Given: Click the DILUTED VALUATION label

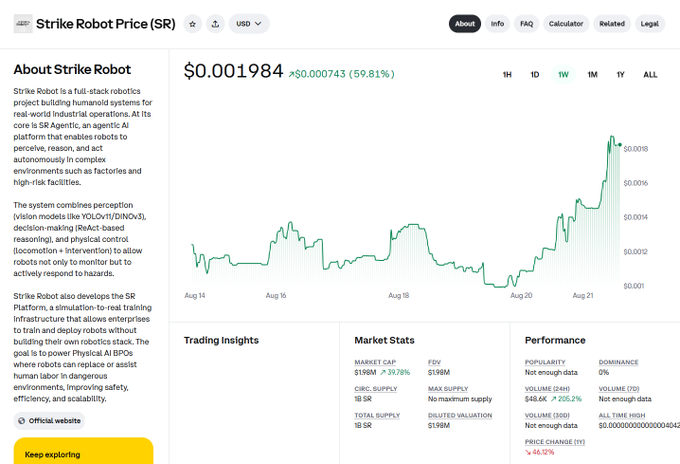Looking at the screenshot, I should point(460,415).
